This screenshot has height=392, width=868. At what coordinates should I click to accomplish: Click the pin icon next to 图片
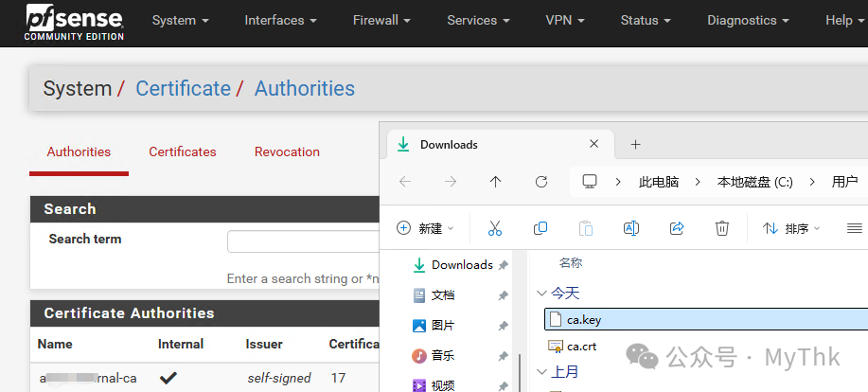pos(504,326)
